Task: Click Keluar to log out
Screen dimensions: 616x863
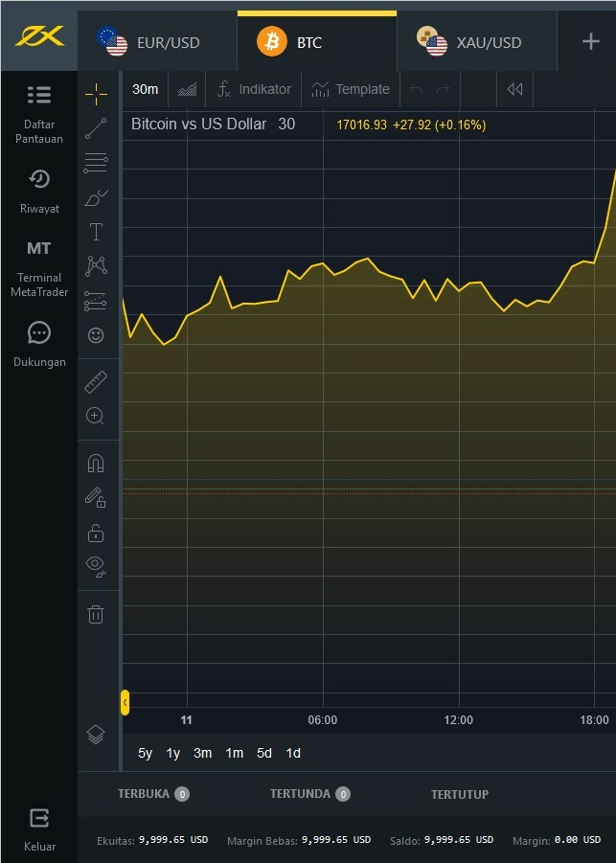Action: pos(39,830)
